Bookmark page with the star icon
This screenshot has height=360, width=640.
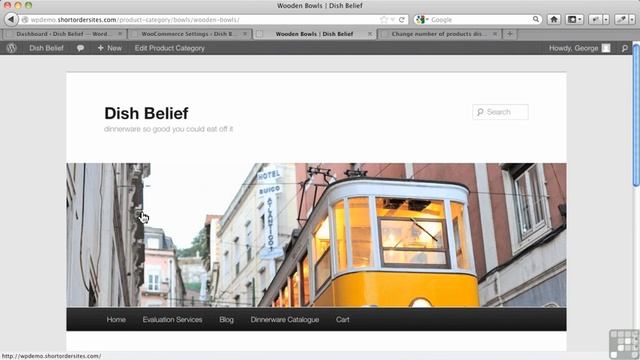point(384,20)
